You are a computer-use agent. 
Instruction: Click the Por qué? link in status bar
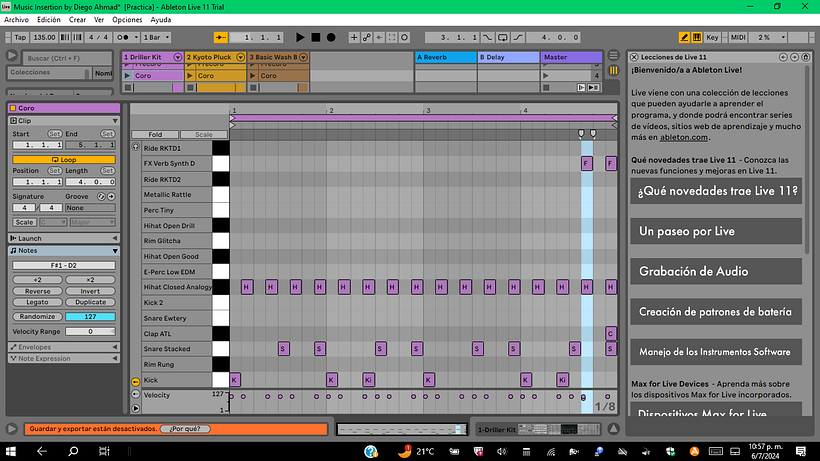pos(186,429)
